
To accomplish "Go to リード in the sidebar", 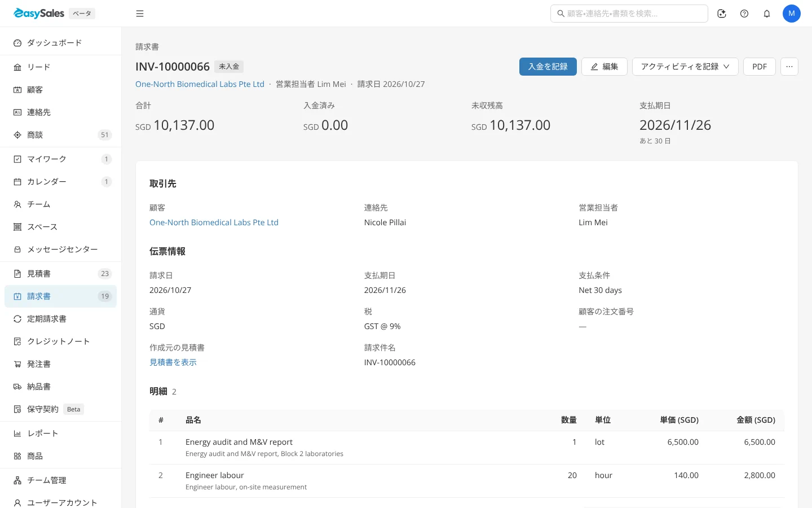I will 60,67.
